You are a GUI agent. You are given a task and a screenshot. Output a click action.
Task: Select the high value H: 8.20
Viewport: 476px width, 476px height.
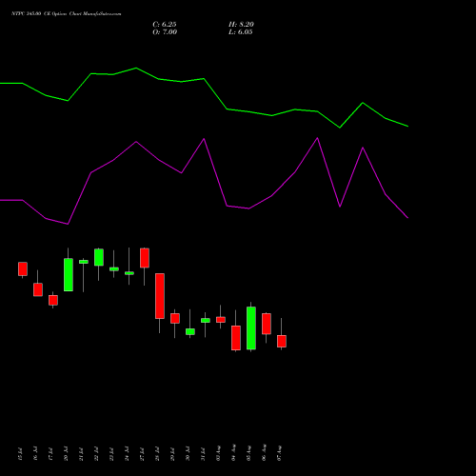click(241, 25)
